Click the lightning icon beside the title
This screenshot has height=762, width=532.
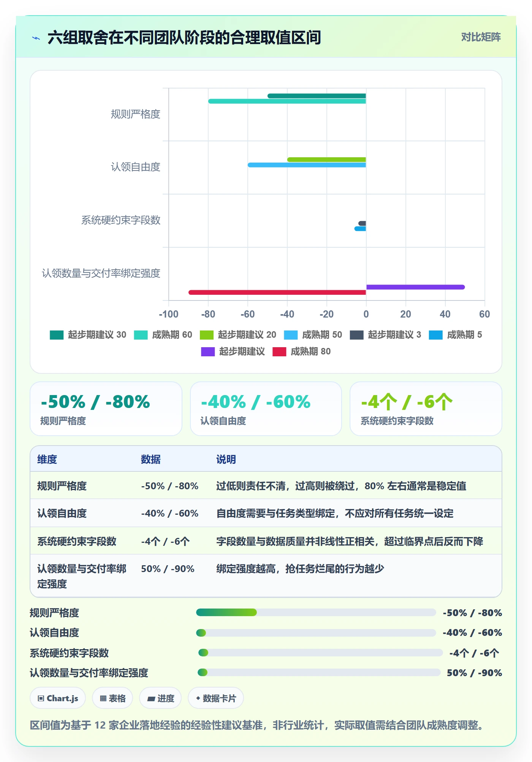(36, 38)
